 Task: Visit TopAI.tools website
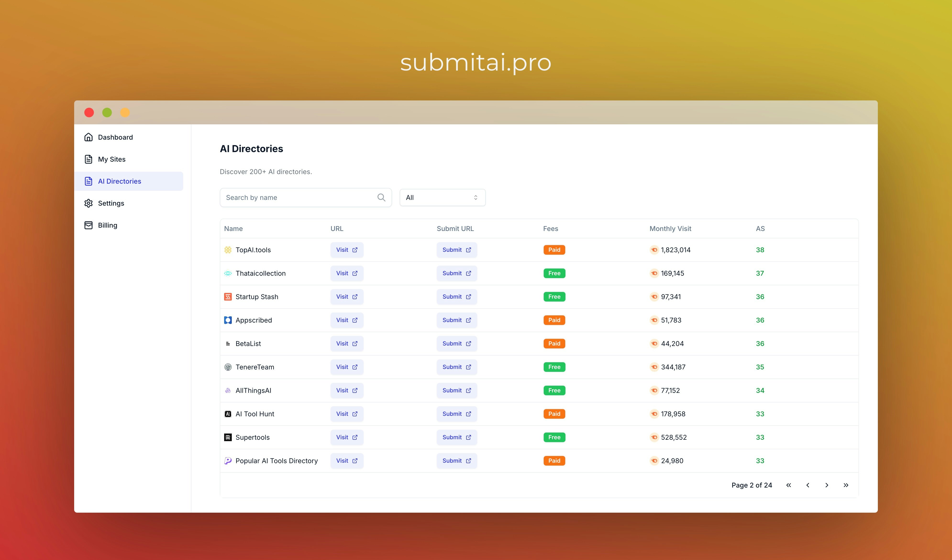[x=347, y=250]
